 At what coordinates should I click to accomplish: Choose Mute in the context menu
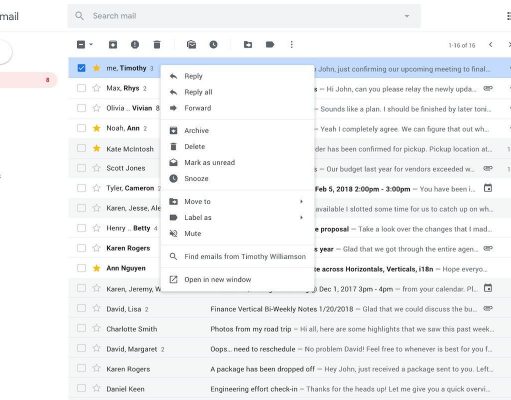coord(237,234)
